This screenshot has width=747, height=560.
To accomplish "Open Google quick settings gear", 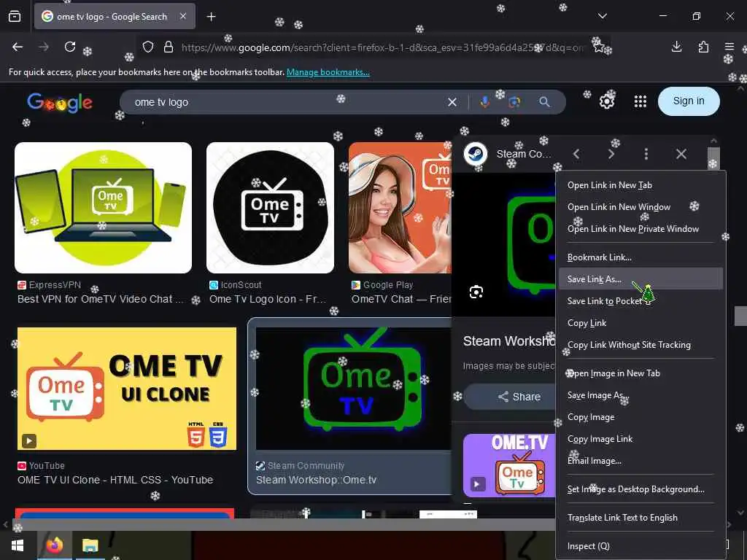I will point(606,101).
